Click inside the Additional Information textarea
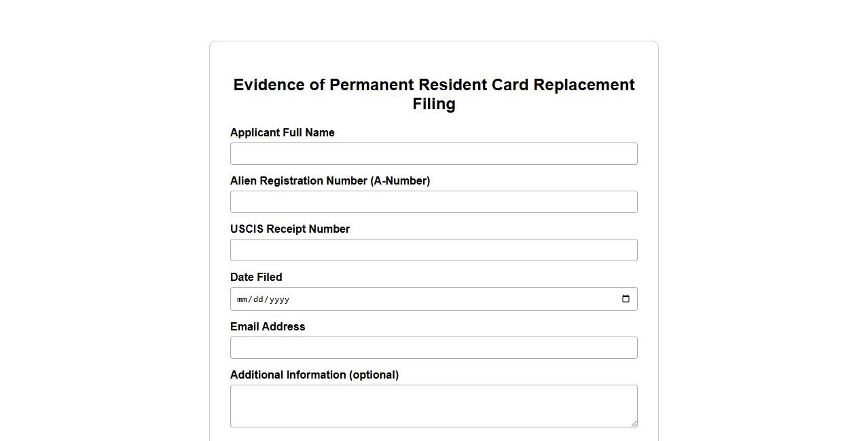 (433, 406)
